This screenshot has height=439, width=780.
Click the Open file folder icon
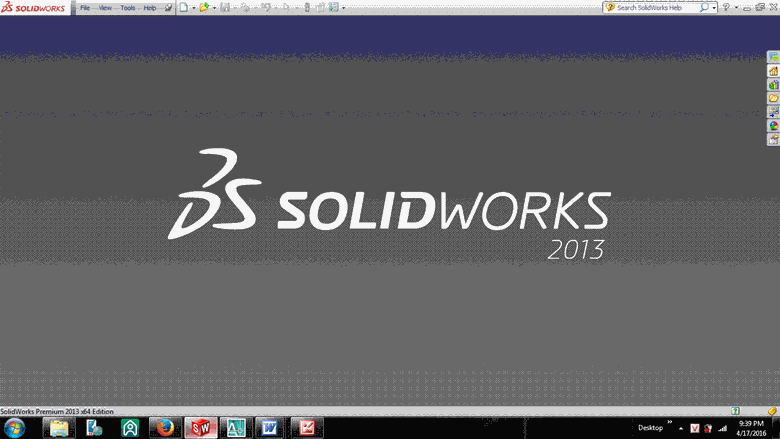(204, 7)
